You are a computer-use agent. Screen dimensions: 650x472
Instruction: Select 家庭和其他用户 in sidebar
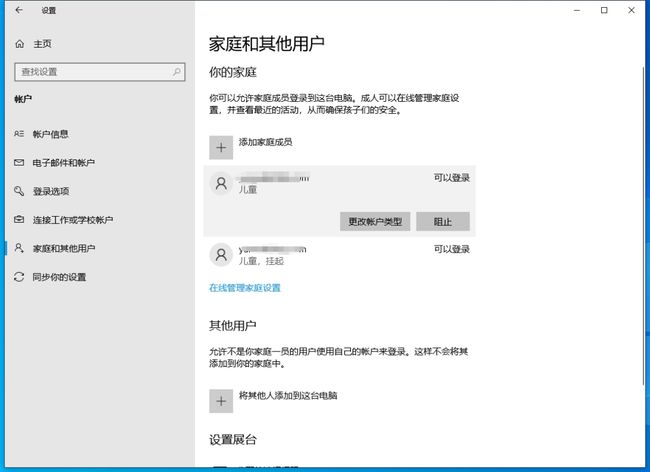[x=64, y=248]
